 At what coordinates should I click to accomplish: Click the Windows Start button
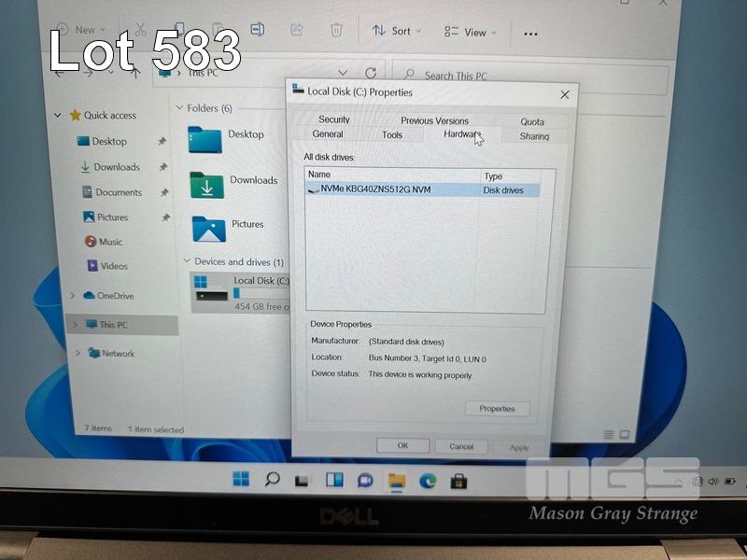click(x=241, y=480)
